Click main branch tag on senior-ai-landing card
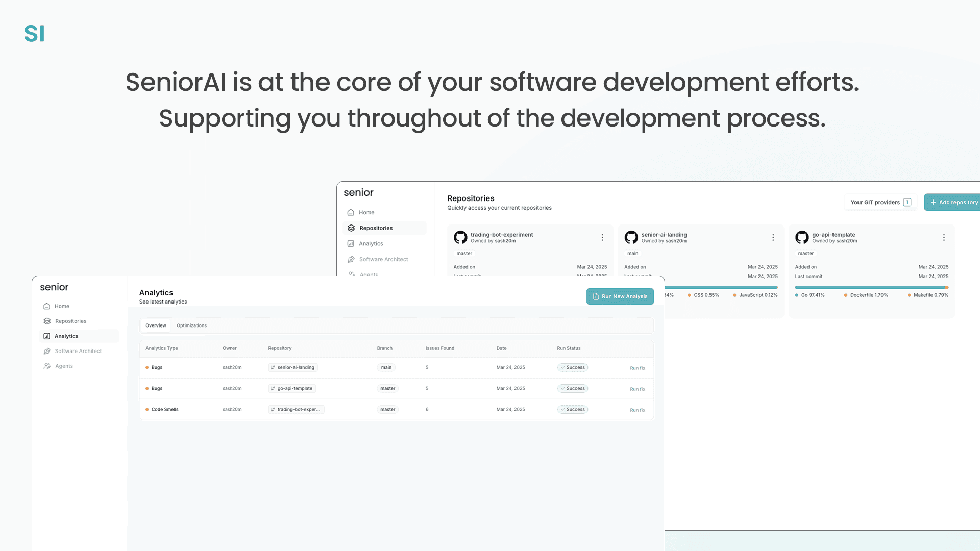 click(x=633, y=254)
